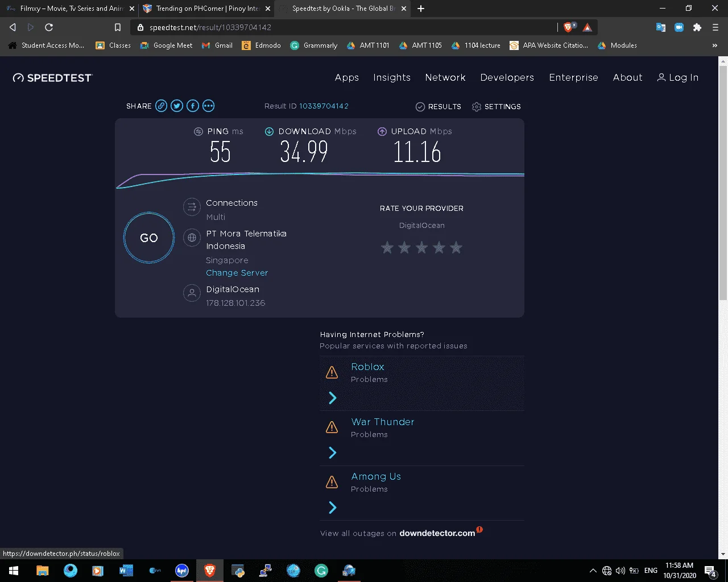Open more share options ellipsis icon

[x=209, y=106]
